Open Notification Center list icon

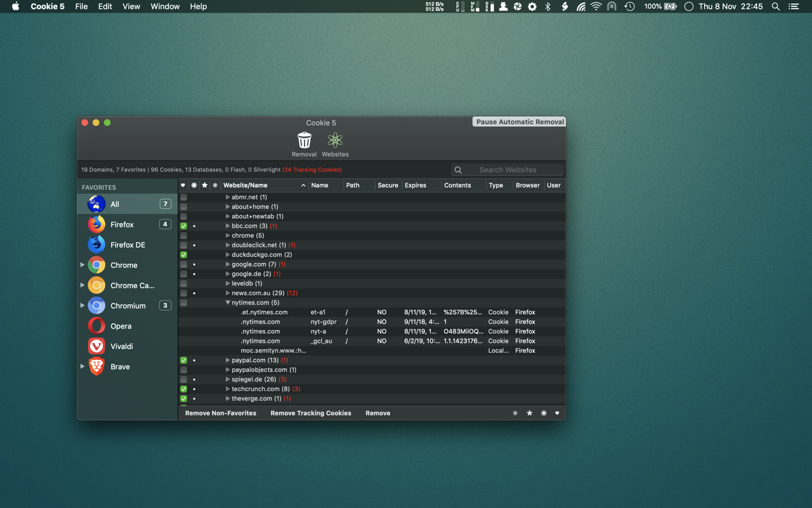(794, 6)
